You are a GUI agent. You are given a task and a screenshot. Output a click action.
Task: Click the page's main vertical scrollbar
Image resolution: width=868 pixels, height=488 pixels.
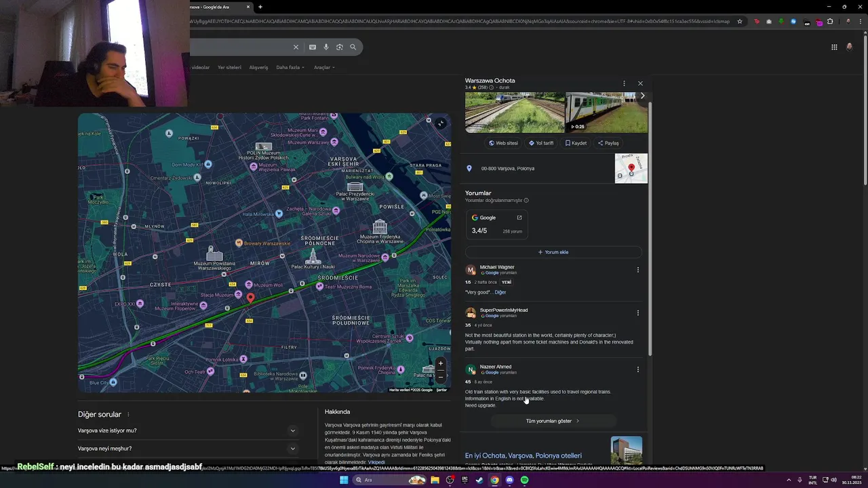click(x=865, y=108)
